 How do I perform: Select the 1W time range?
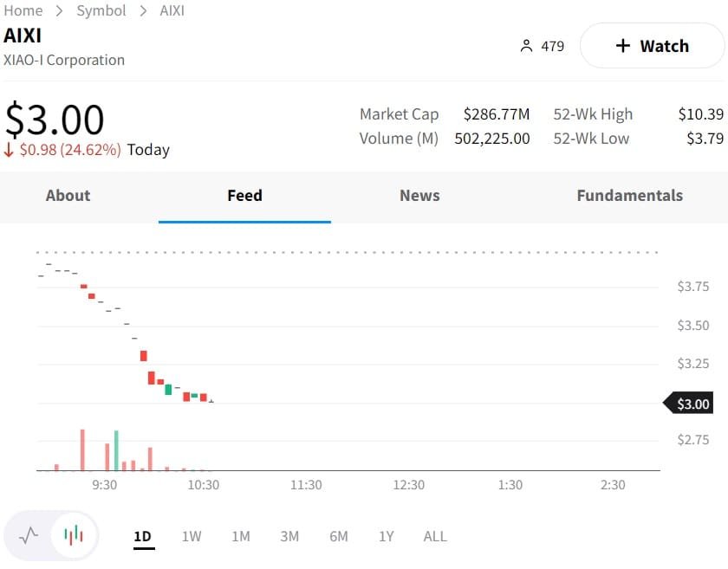pos(192,536)
